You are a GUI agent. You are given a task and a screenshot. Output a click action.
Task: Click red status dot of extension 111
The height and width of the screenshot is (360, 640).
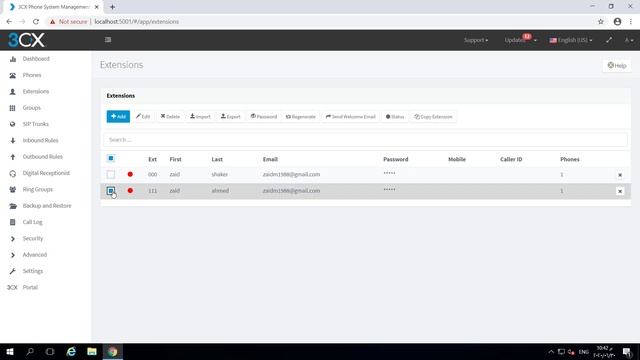[x=130, y=191]
